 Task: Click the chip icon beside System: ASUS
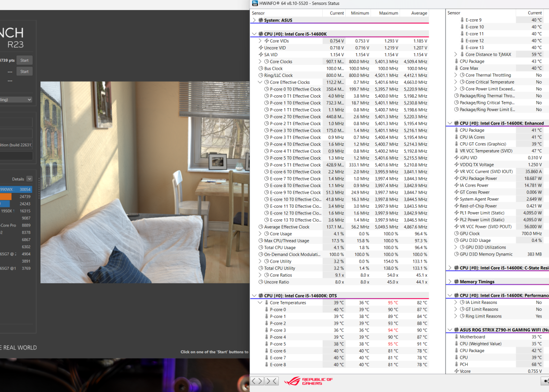pyautogui.click(x=261, y=20)
